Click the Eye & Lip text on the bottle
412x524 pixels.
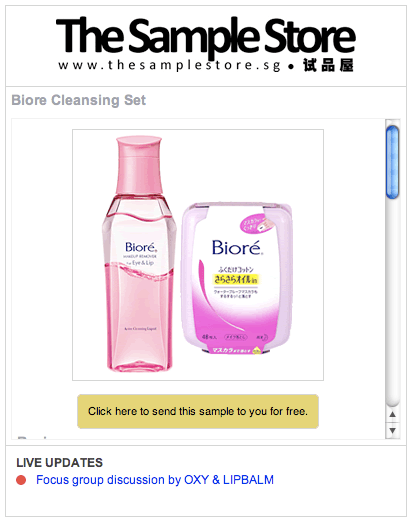coord(142,263)
